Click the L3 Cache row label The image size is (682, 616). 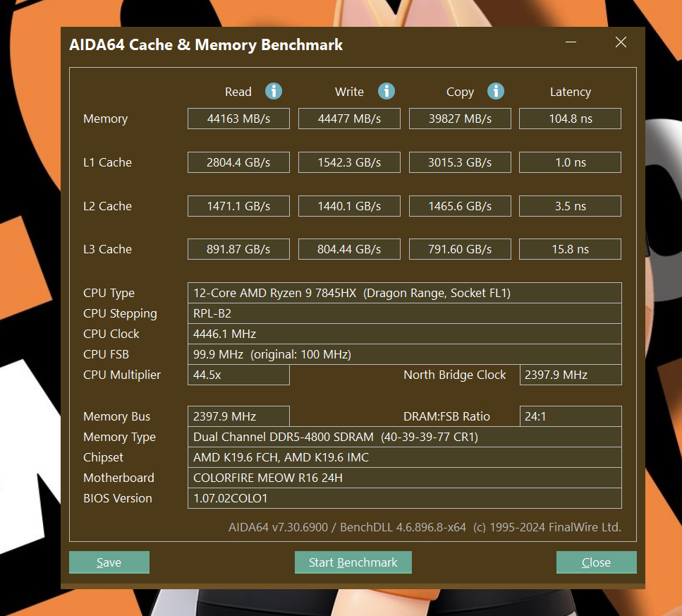coord(107,249)
